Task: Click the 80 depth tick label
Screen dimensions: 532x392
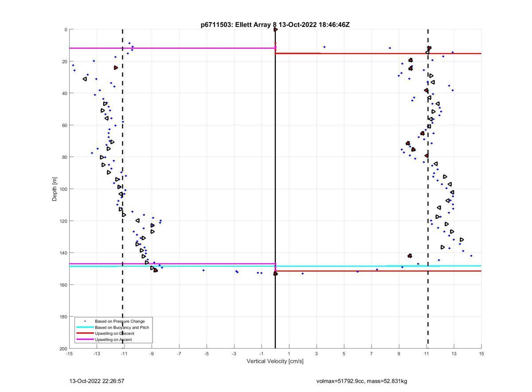Action: click(x=64, y=157)
